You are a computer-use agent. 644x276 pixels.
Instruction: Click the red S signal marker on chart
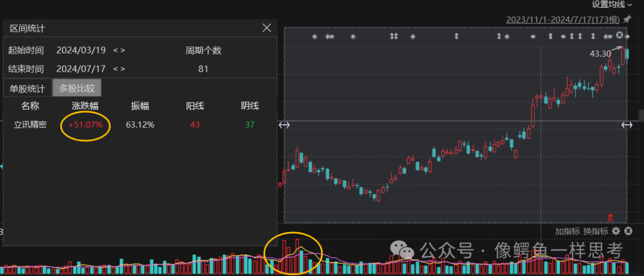611,217
